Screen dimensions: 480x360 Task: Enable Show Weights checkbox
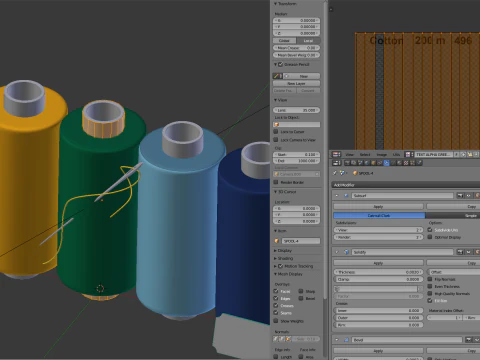(x=276, y=321)
